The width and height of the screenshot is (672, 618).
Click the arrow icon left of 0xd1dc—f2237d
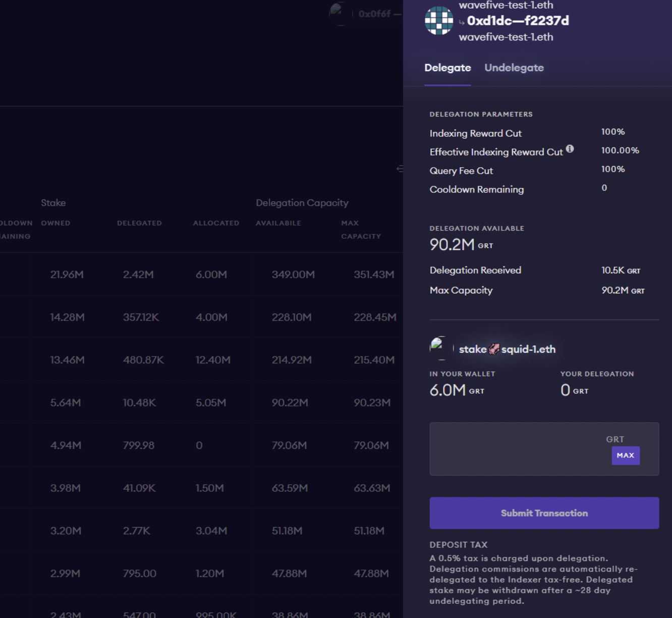[462, 22]
